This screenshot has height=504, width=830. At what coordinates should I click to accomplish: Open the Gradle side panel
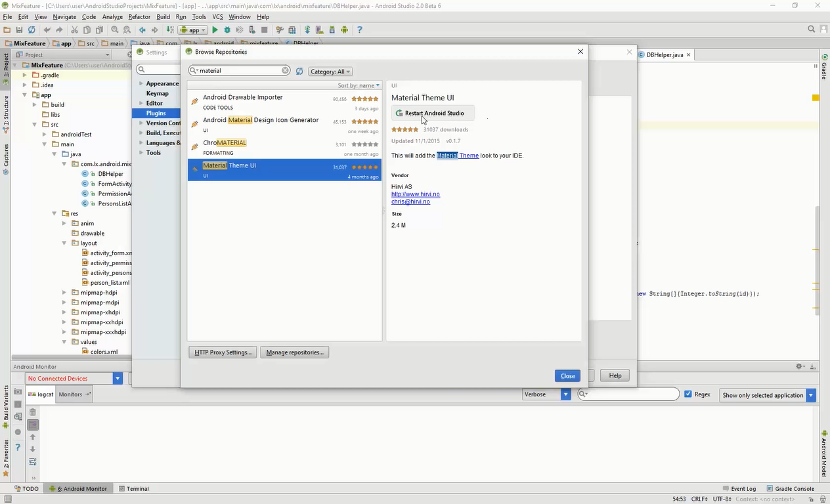click(824, 68)
